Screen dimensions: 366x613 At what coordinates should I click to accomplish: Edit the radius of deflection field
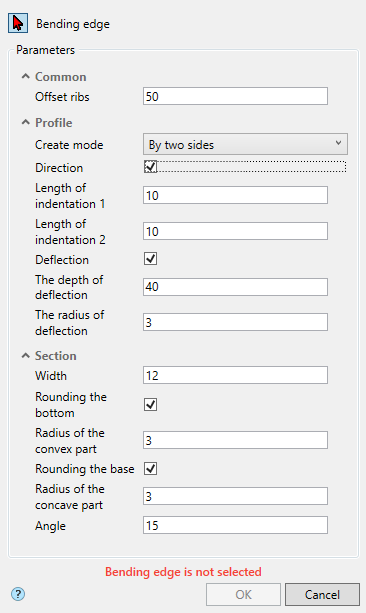(x=235, y=322)
